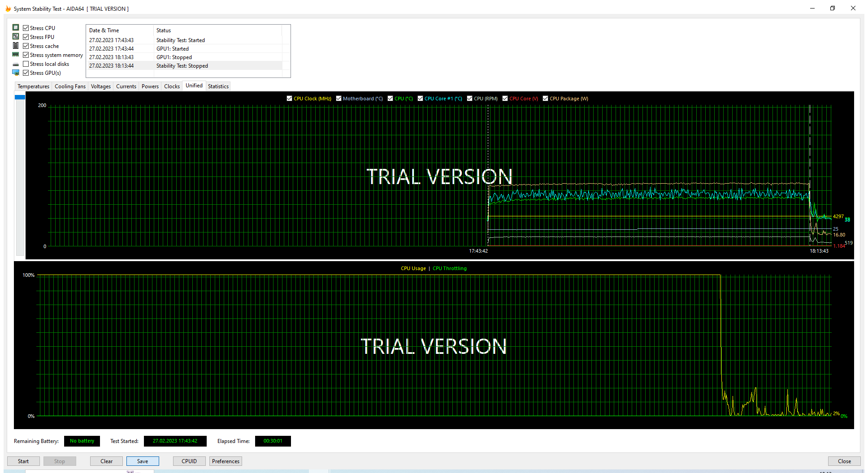Viewport: 868px width, 473px height.
Task: Click the system memory RAM icon
Action: tap(16, 55)
